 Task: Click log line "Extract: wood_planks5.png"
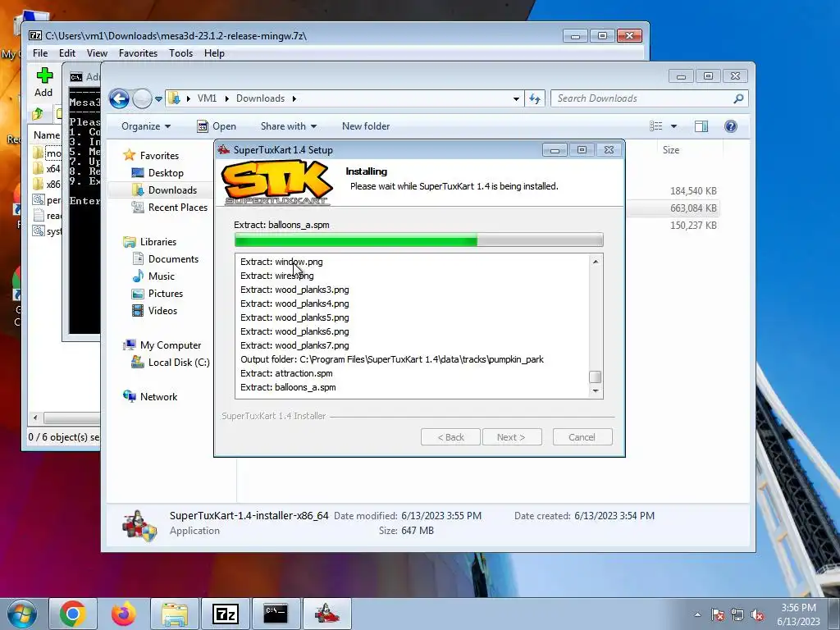tap(294, 317)
